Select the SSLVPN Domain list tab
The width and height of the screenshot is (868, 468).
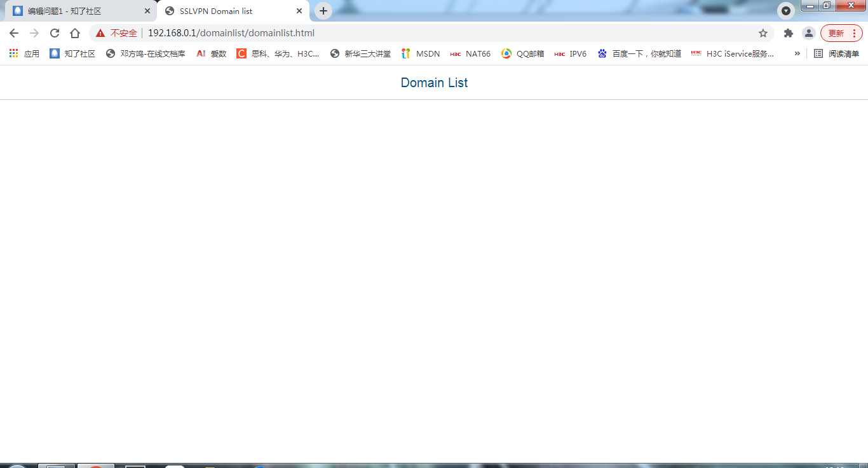[x=233, y=11]
